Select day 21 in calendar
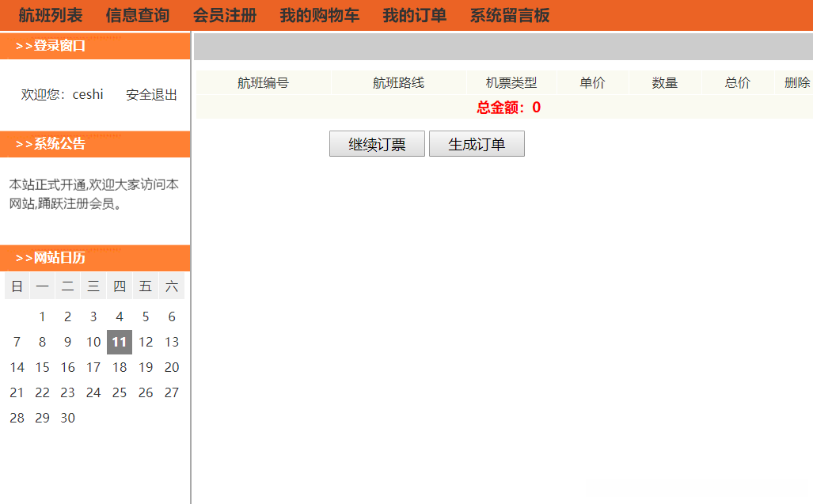Image resolution: width=813 pixels, height=504 pixels. [17, 392]
